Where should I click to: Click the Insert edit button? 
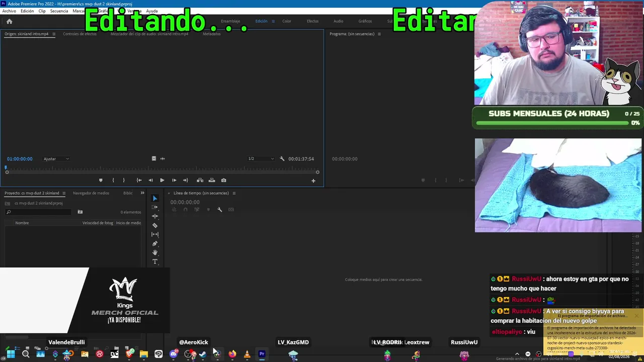click(x=200, y=180)
